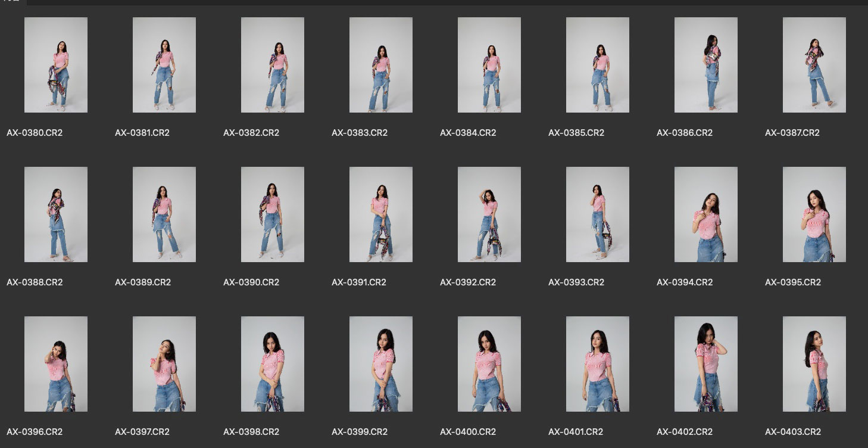This screenshot has width=868, height=448.
Task: Click the AX-0401.CR2 file name text
Action: 576,432
